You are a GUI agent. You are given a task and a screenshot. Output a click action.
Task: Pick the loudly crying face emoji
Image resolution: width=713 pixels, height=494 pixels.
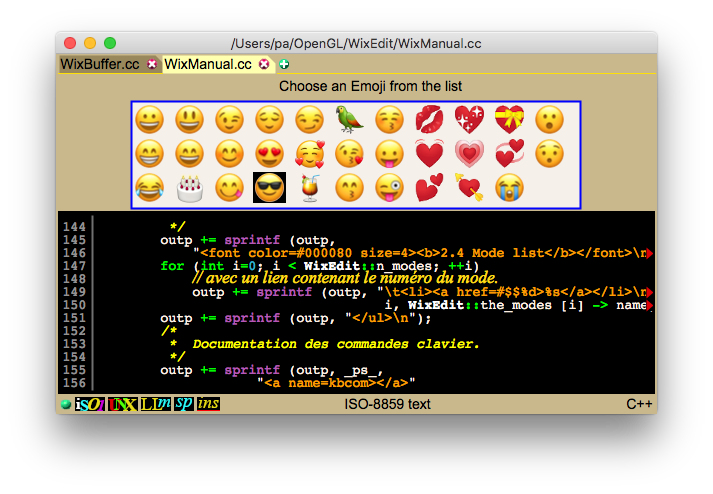pos(509,187)
